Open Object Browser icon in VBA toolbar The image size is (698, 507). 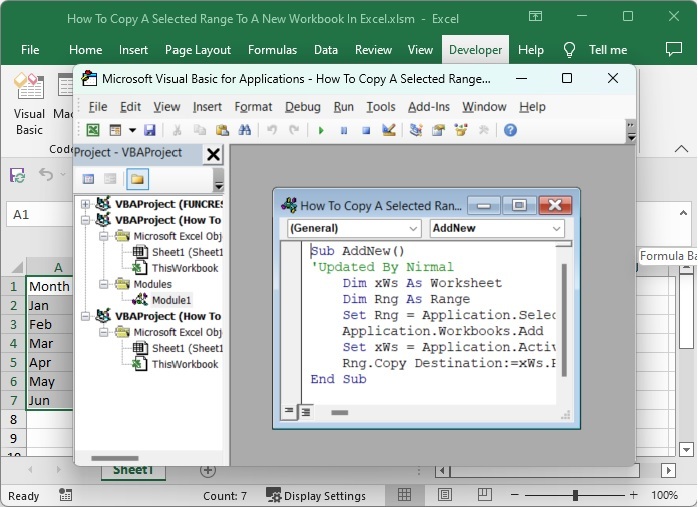click(x=461, y=130)
